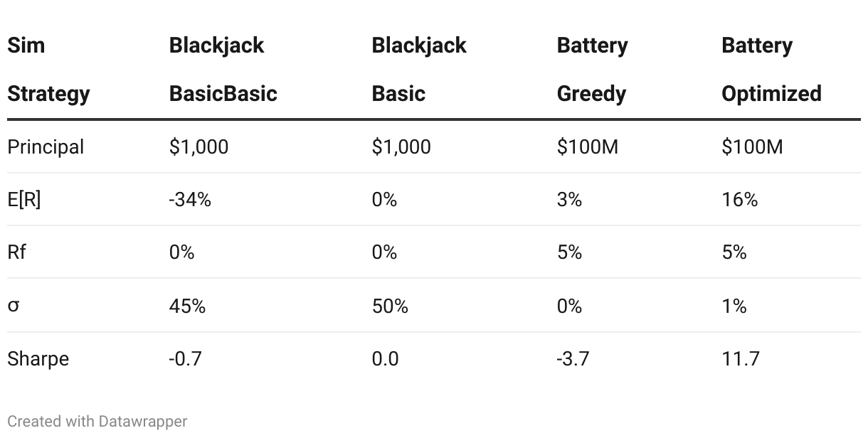868x438 pixels.
Task: Select the Blackjack BasicBasic column header
Action: coord(223,69)
